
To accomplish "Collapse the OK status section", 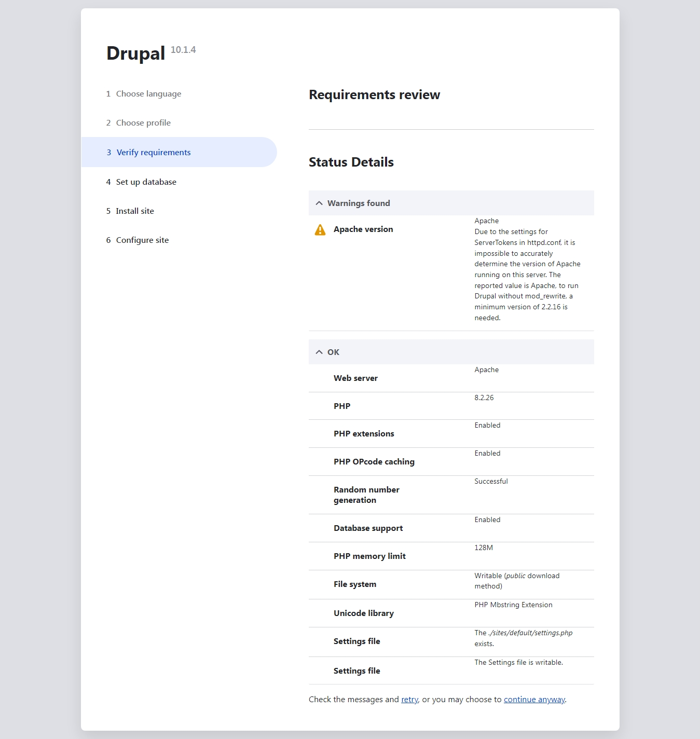I will point(333,352).
